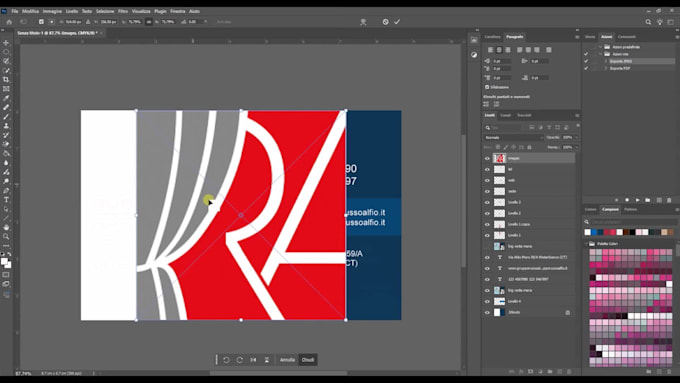Click the foreground color swatch in toolbar
This screenshot has height=383, width=680.
pos(4,261)
